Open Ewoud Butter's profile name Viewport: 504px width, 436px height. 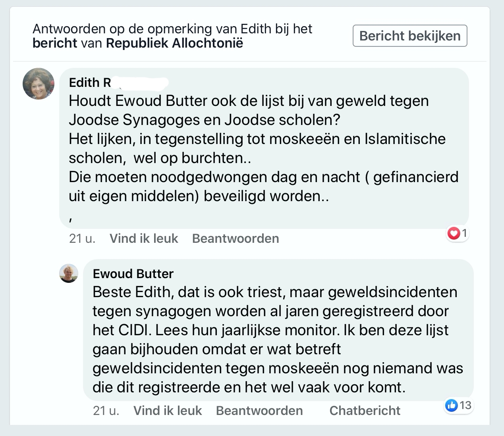tap(133, 274)
